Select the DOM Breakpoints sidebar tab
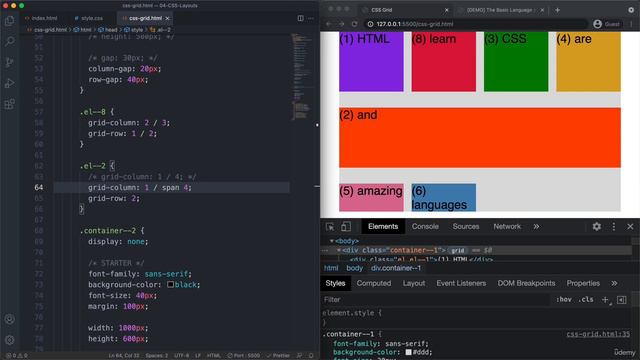This screenshot has width=640, height=360. tap(526, 283)
